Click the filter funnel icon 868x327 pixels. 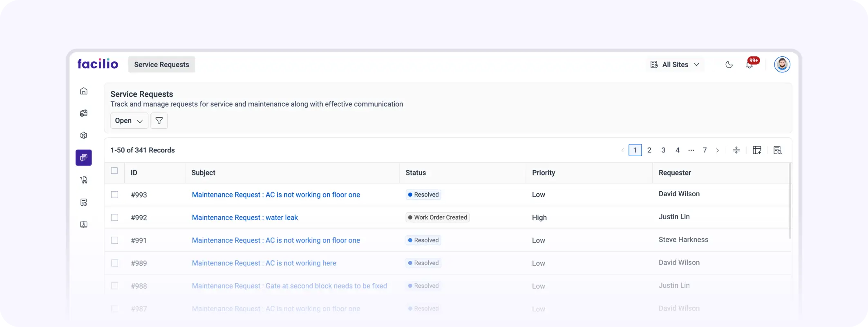pyautogui.click(x=159, y=121)
